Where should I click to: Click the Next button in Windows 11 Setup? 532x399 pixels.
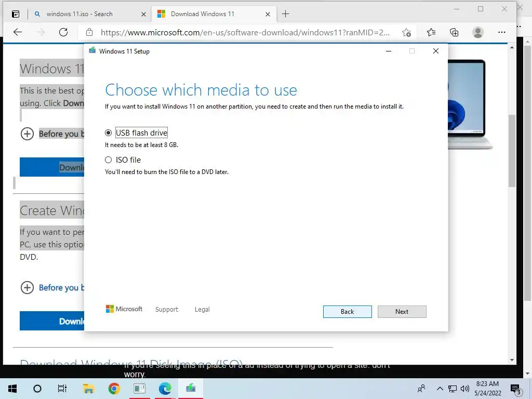click(x=402, y=312)
